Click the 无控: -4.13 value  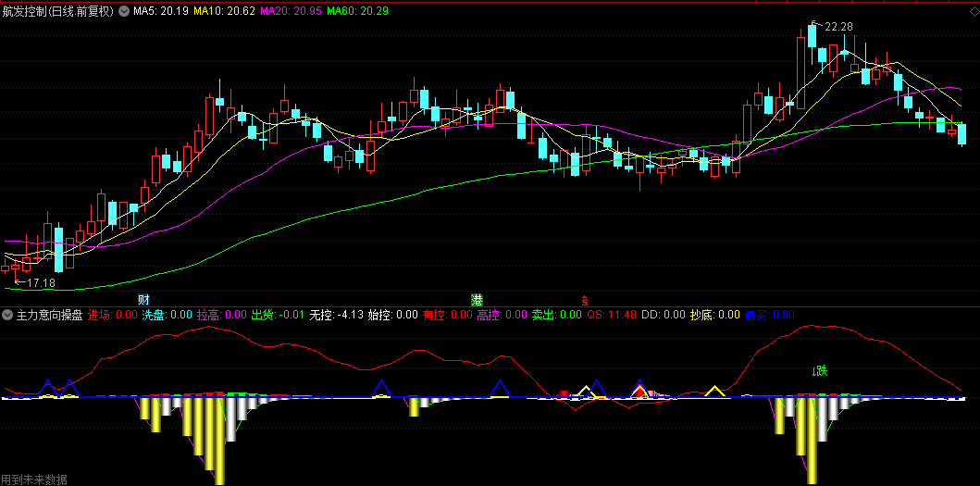click(x=337, y=315)
